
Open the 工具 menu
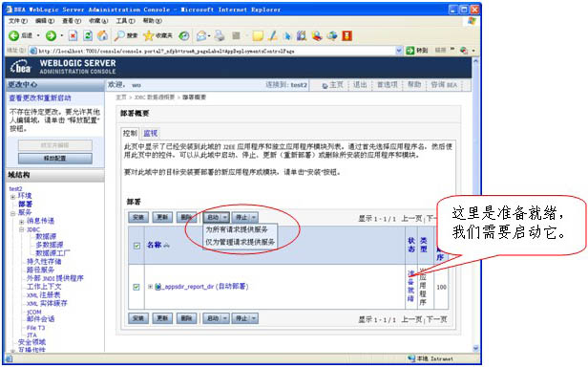pyautogui.click(x=125, y=21)
